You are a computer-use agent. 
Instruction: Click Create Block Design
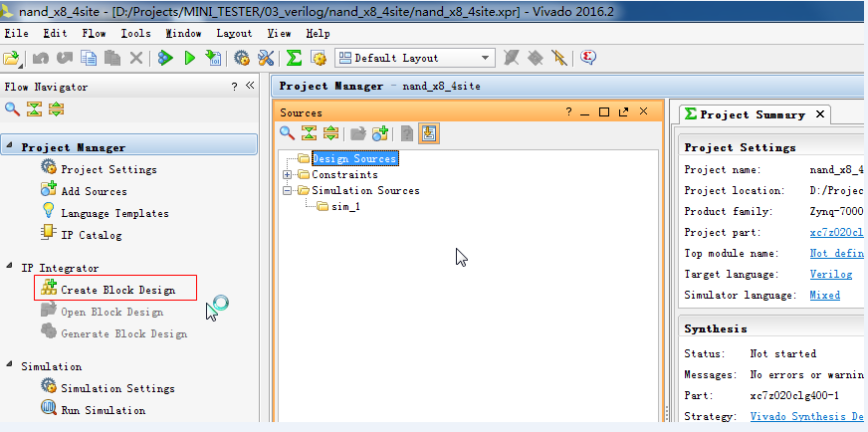[x=116, y=290]
